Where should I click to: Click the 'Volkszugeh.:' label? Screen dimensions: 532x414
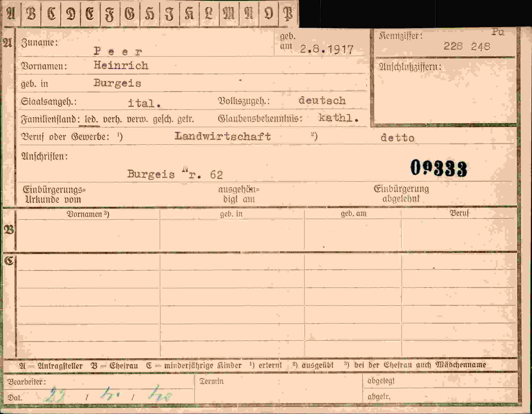pyautogui.click(x=244, y=101)
